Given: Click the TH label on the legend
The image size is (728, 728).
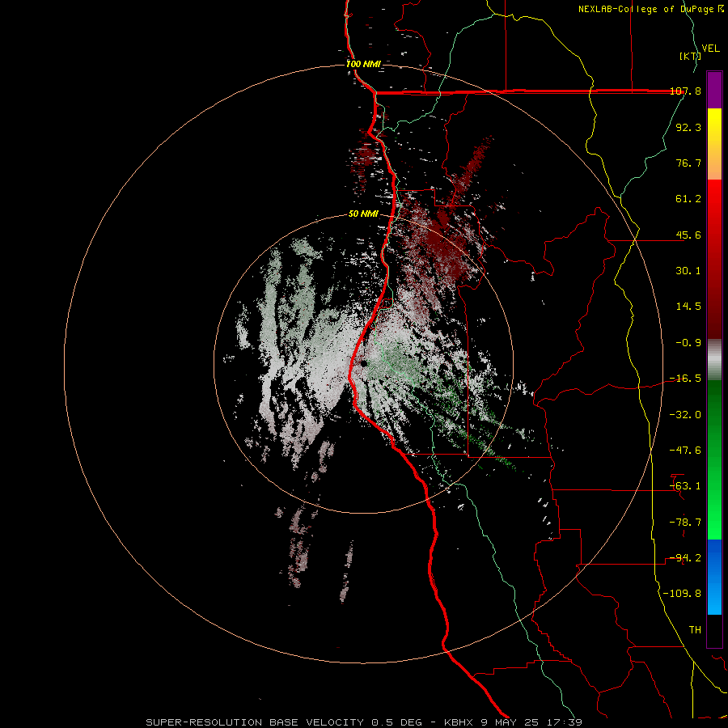Looking at the screenshot, I should [695, 630].
